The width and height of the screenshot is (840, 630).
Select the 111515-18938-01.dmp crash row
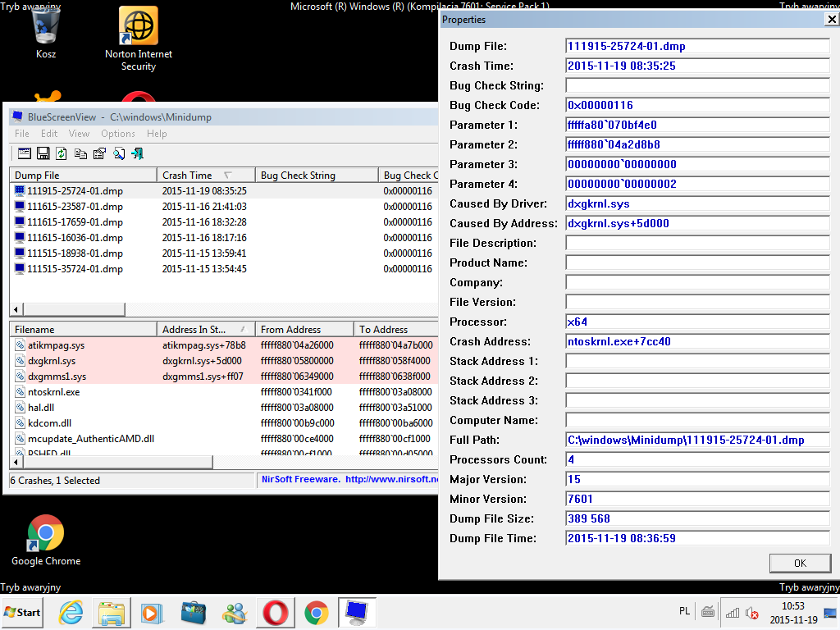tap(224, 253)
